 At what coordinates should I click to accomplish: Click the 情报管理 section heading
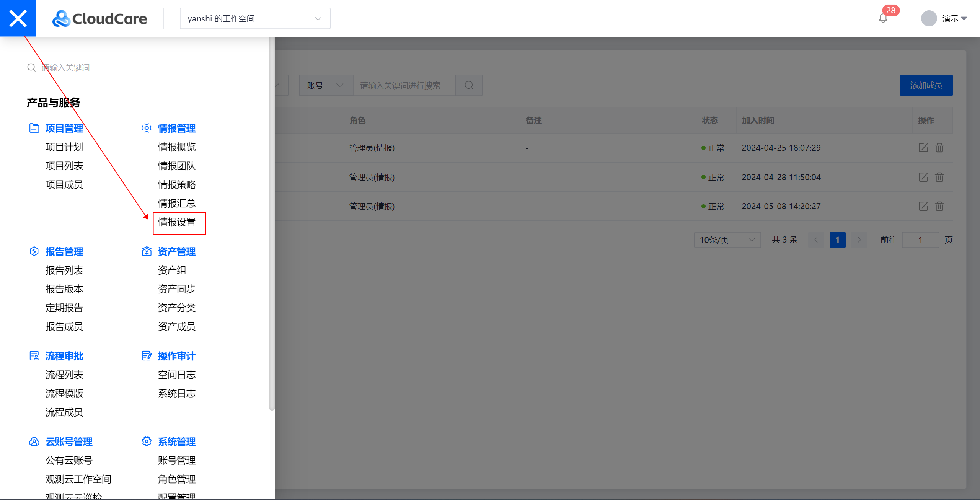(x=177, y=129)
